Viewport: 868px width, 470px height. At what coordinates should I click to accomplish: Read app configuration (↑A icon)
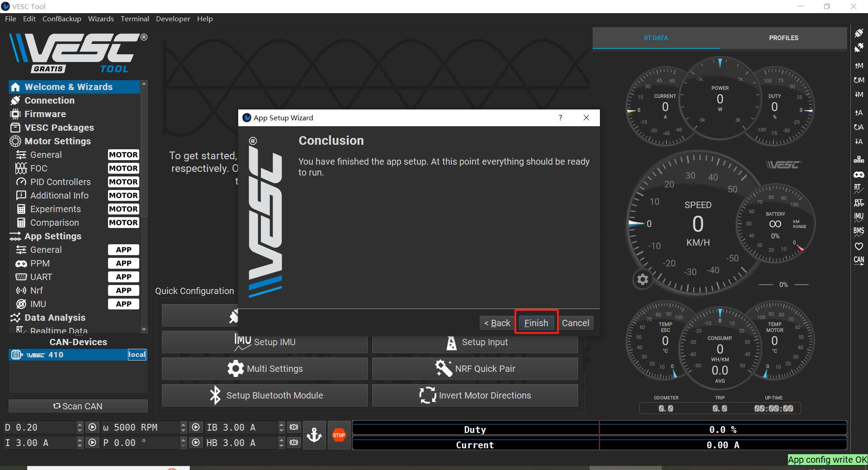click(x=859, y=113)
